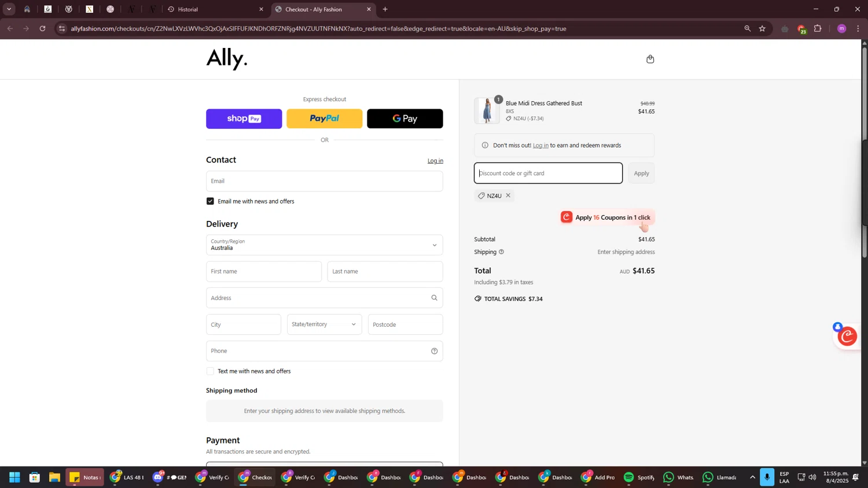Image resolution: width=868 pixels, height=488 pixels.
Task: Pay with Shop Pay button
Action: 244,119
